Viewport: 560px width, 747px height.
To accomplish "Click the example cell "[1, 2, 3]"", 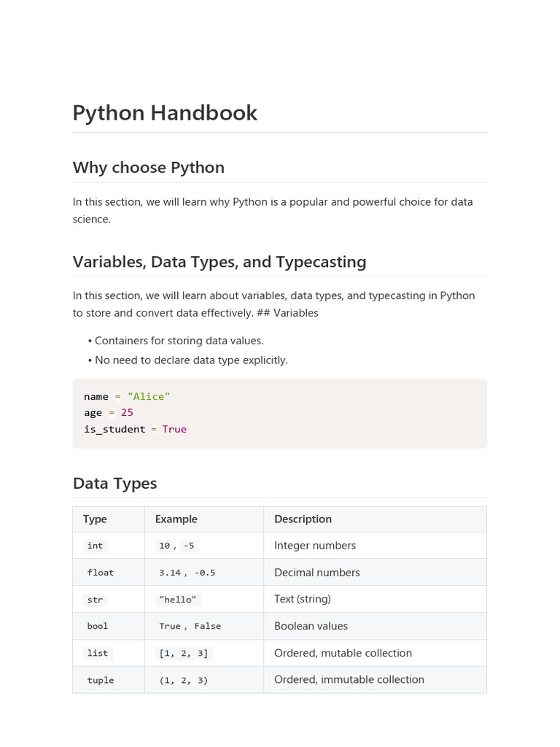I will point(204,653).
